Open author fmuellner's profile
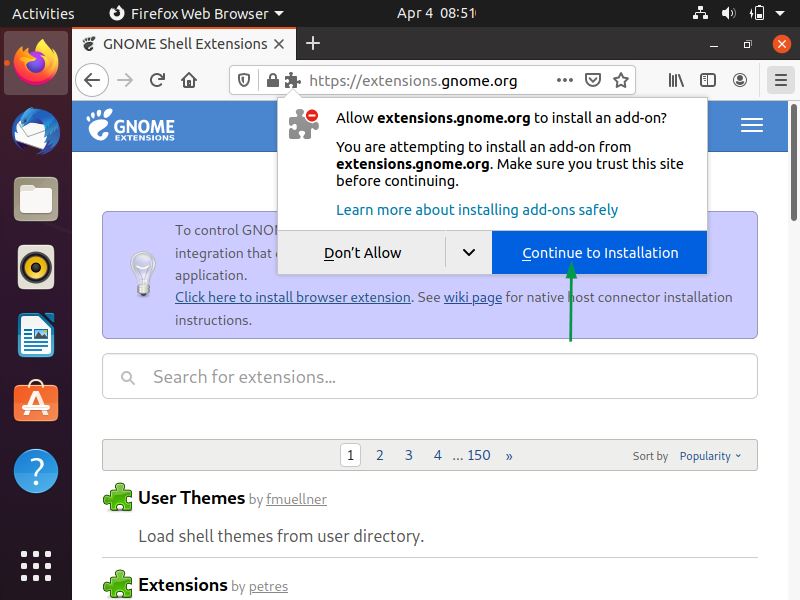Screen dimensions: 800x600 coord(296,499)
